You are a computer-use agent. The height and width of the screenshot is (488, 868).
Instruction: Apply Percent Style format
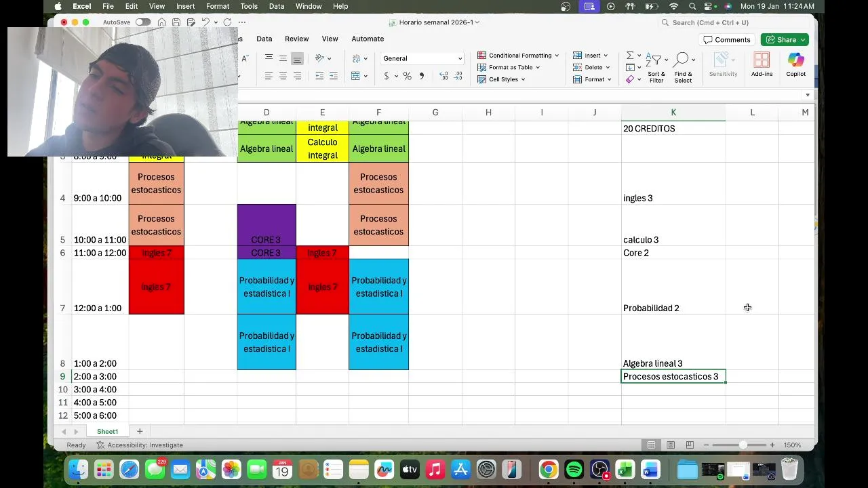point(408,76)
